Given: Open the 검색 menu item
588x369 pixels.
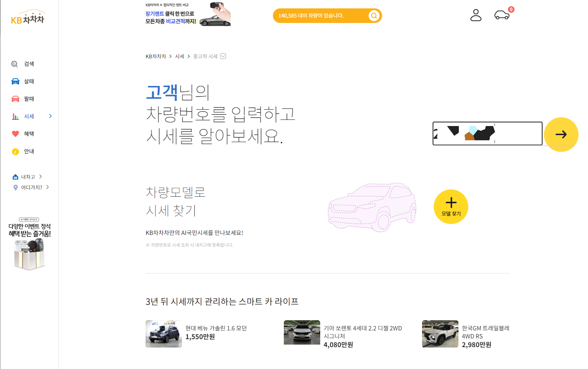Looking at the screenshot, I should click(29, 64).
